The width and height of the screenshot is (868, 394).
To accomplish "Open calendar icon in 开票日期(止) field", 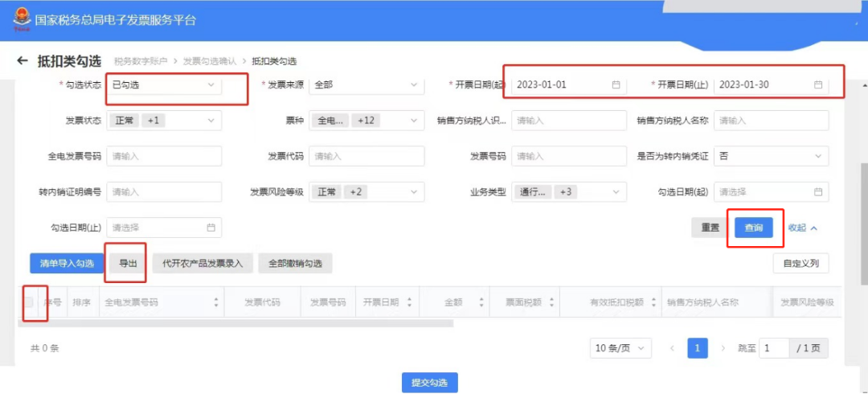I will pyautogui.click(x=817, y=85).
